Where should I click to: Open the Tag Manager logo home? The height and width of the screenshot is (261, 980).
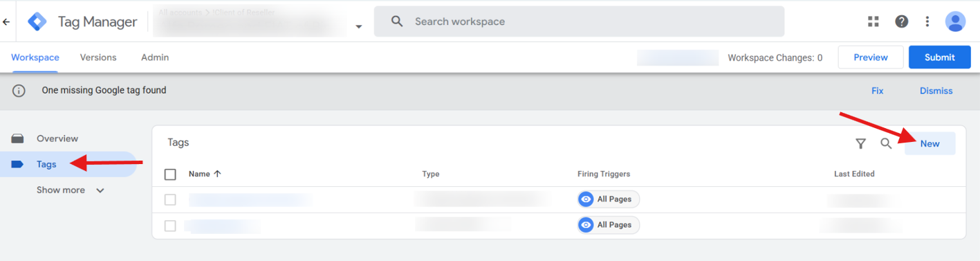[x=37, y=21]
